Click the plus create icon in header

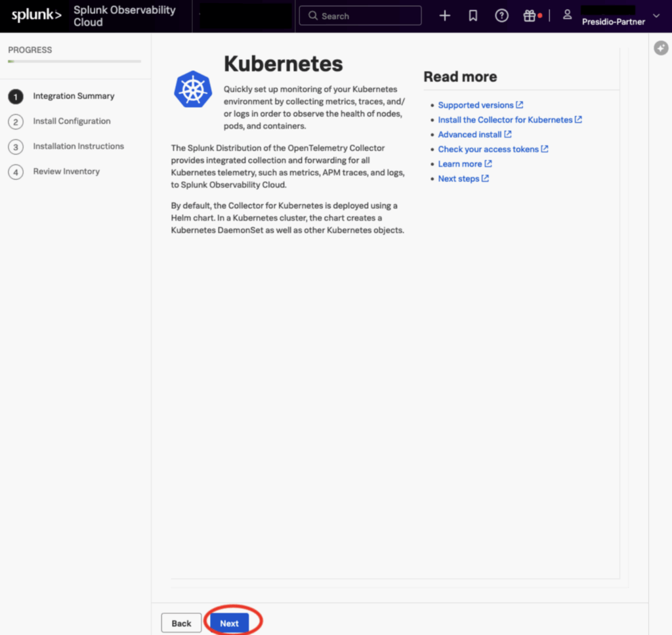pos(445,16)
